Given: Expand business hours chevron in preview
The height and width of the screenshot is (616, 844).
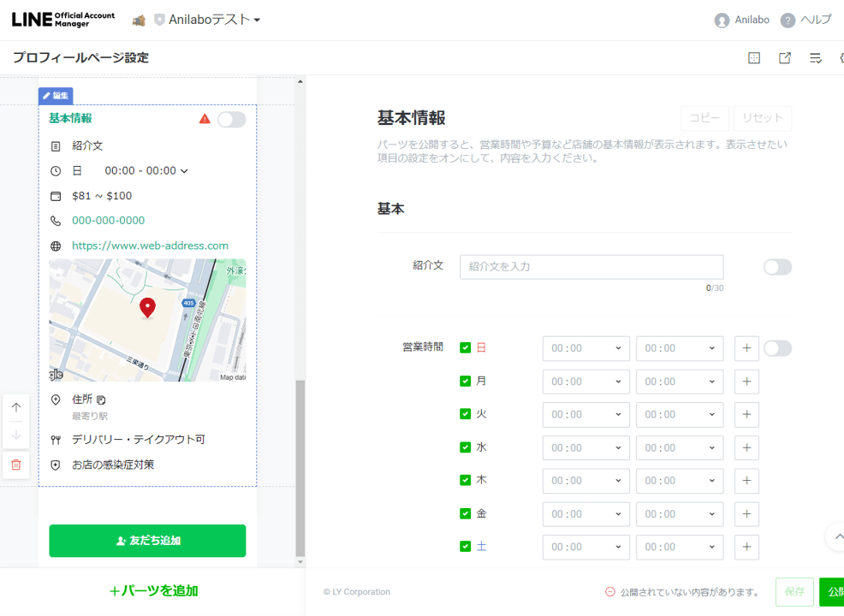Looking at the screenshot, I should click(x=184, y=171).
